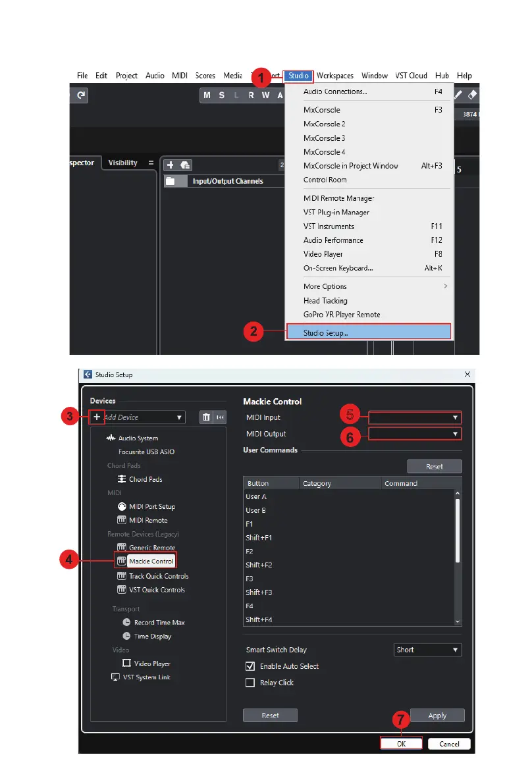Choose Audio Connections from Studio menu

click(x=370, y=91)
